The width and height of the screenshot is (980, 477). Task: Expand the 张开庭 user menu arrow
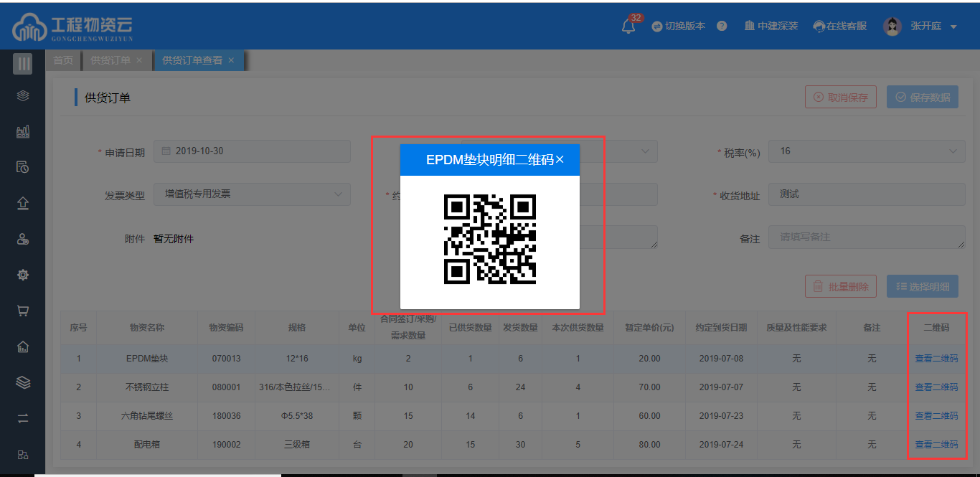(953, 27)
